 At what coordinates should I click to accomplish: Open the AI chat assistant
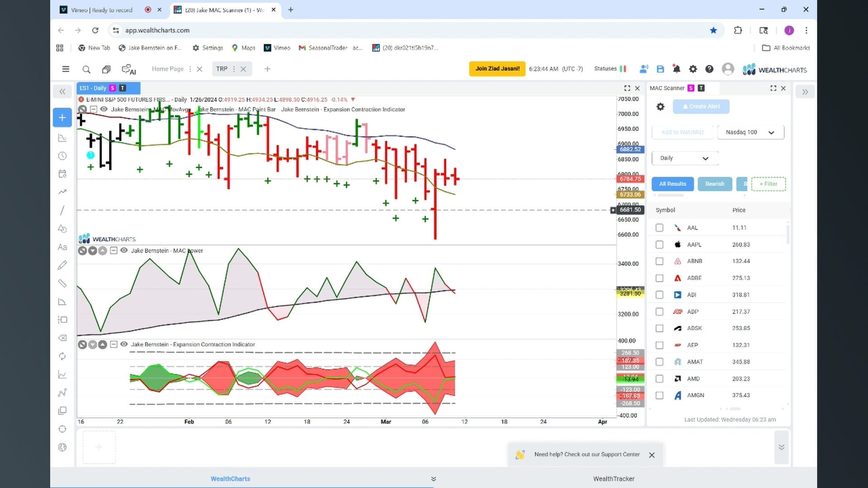point(129,70)
